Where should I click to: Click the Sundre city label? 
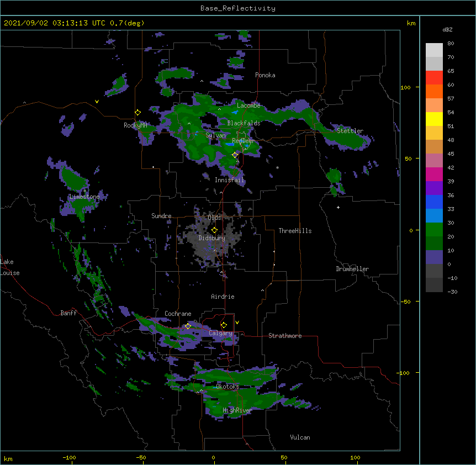click(161, 216)
